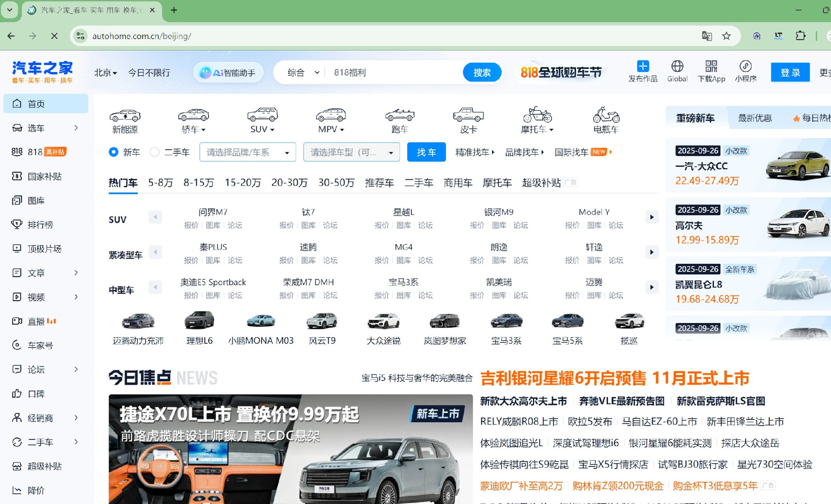The height and width of the screenshot is (504, 831).
Task: Select the 电瓶车 scooter icon
Action: click(x=606, y=115)
